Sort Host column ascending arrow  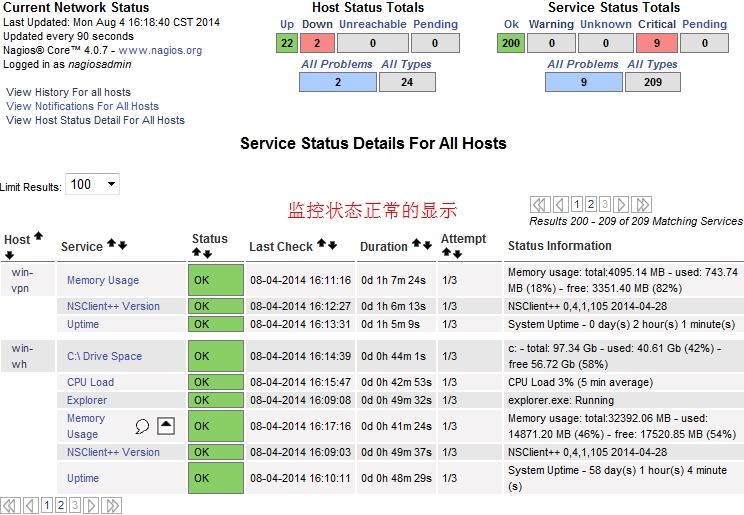[38, 236]
